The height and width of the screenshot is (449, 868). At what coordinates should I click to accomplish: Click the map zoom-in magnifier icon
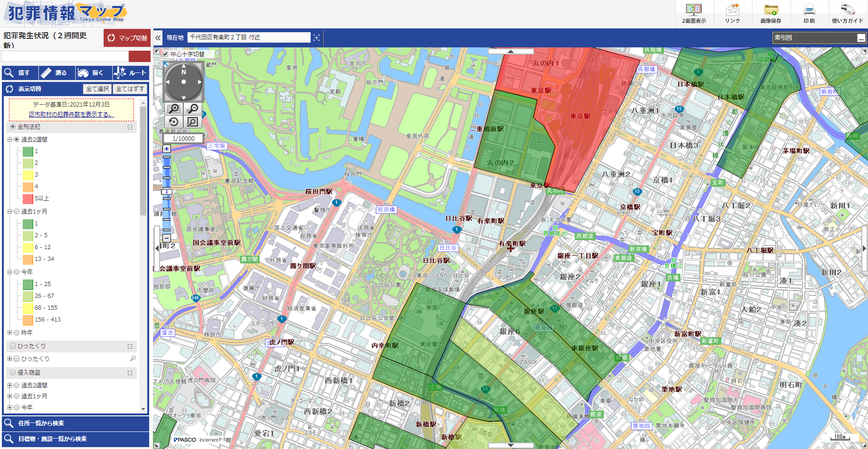[x=174, y=109]
